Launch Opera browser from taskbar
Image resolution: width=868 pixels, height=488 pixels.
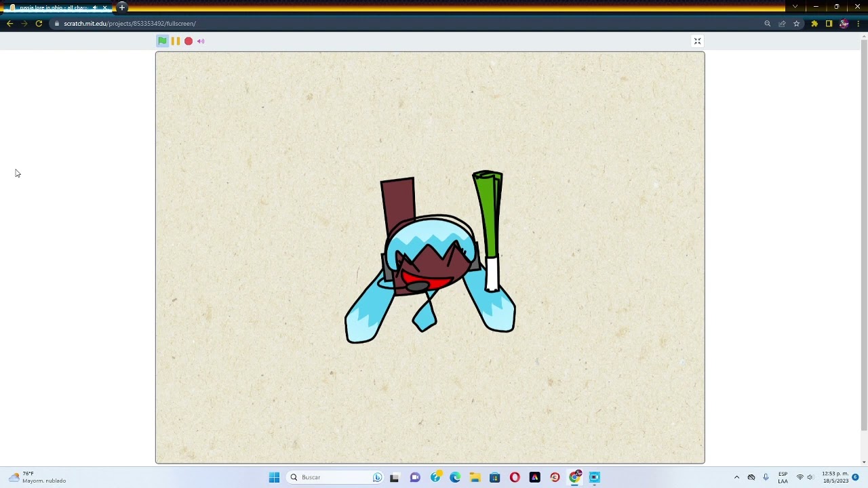coord(515,477)
